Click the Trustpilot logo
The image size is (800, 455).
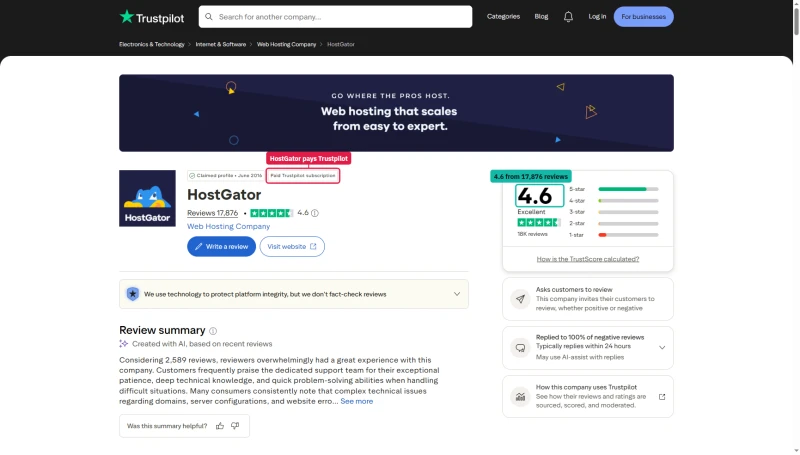pyautogui.click(x=152, y=17)
